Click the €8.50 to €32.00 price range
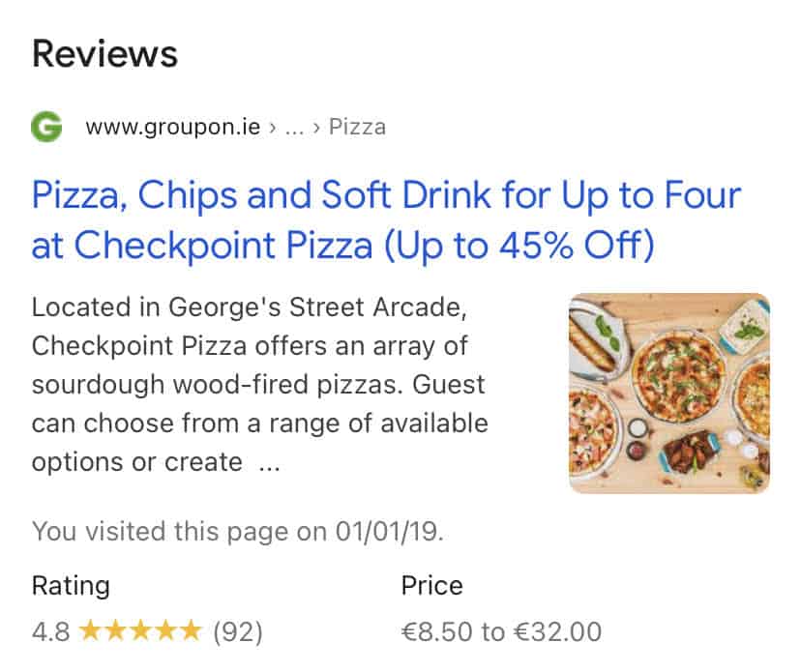The width and height of the screenshot is (801, 672). tap(501, 631)
